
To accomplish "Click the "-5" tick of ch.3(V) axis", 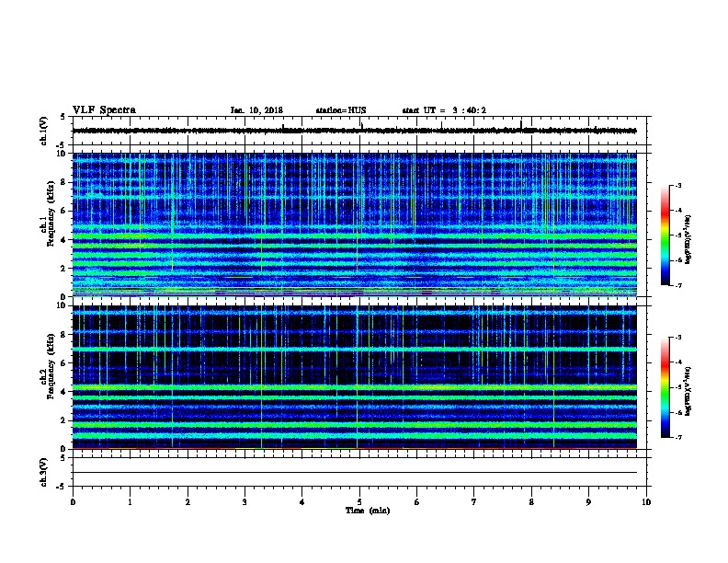I will point(62,487).
